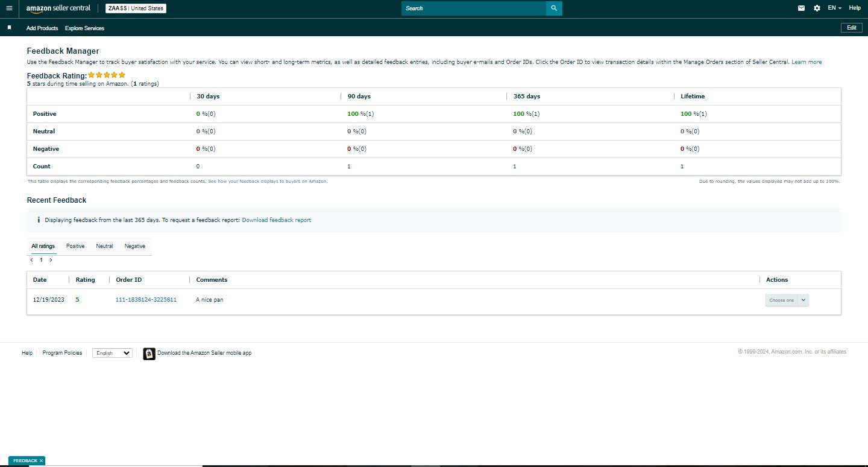Open the hamburger navigation menu
This screenshot has width=868, height=467.
click(x=9, y=8)
